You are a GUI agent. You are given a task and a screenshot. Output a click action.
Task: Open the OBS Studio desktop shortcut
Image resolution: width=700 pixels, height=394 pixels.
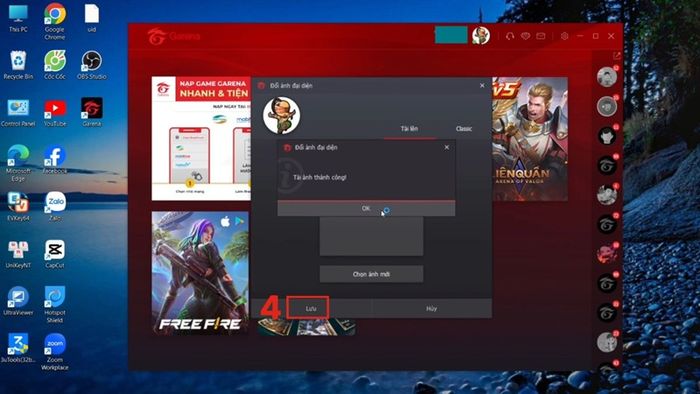click(x=92, y=65)
